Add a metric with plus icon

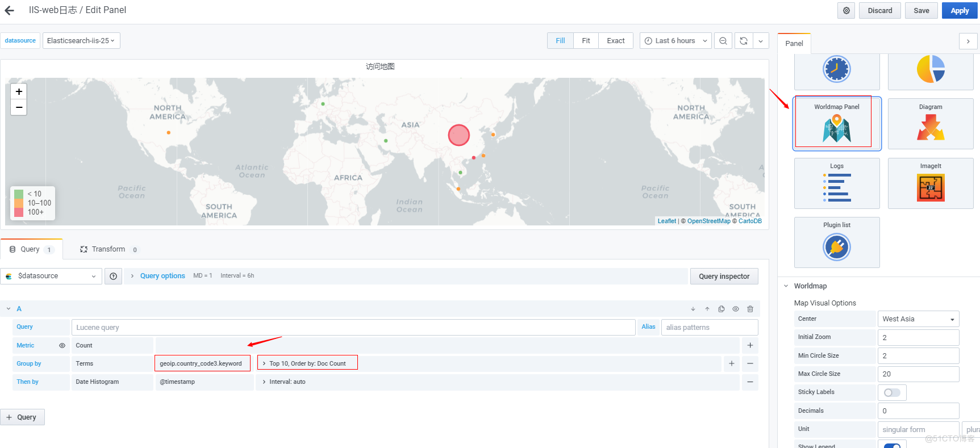(x=750, y=345)
